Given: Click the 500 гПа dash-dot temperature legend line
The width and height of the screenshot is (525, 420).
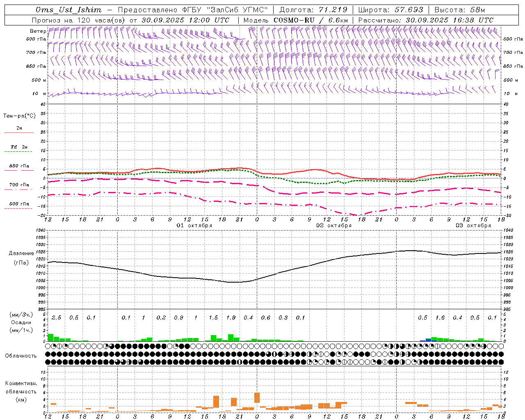Looking at the screenshot, I should tap(18, 208).
